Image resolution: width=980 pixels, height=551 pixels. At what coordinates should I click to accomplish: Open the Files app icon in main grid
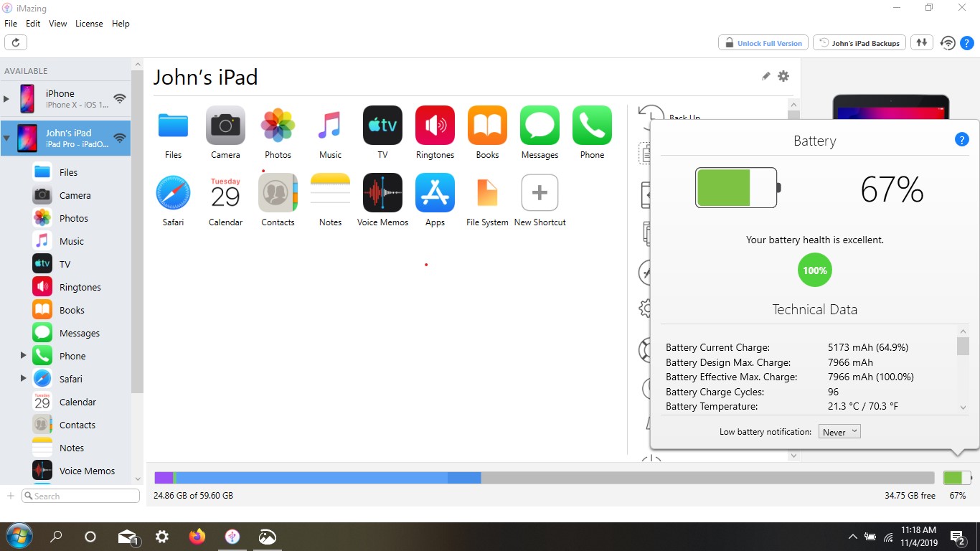pos(173,126)
